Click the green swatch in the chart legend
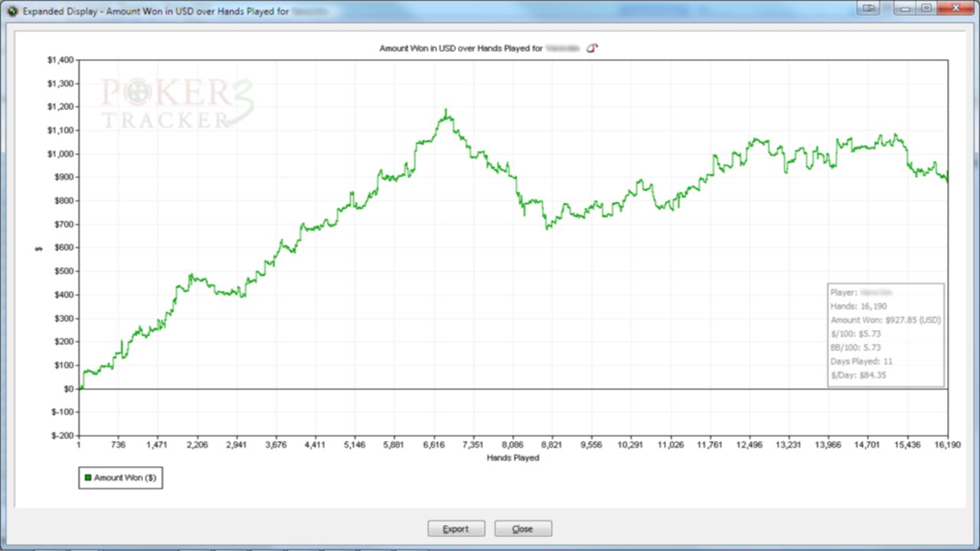The width and height of the screenshot is (980, 551). coord(88,477)
